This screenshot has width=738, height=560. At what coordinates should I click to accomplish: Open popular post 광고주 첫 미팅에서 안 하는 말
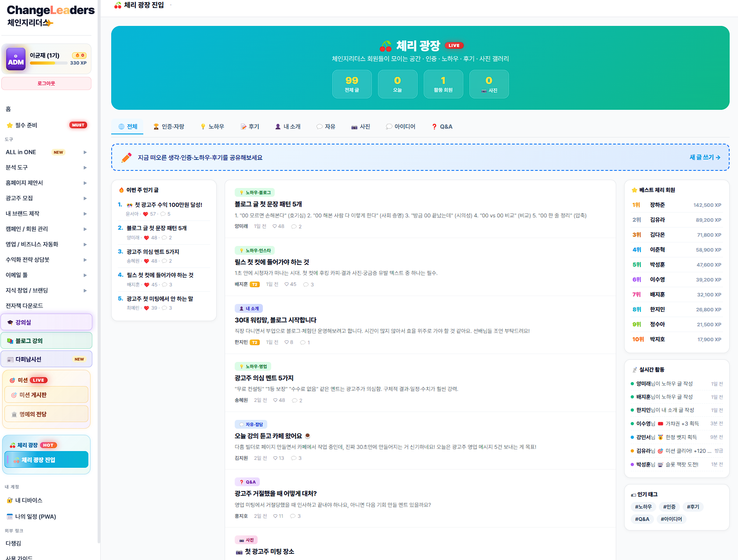[x=160, y=299]
